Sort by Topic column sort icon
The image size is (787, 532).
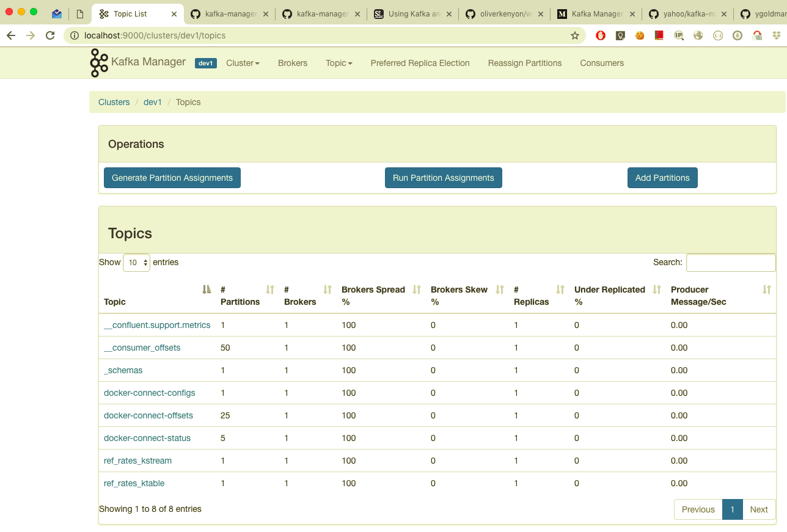(207, 290)
